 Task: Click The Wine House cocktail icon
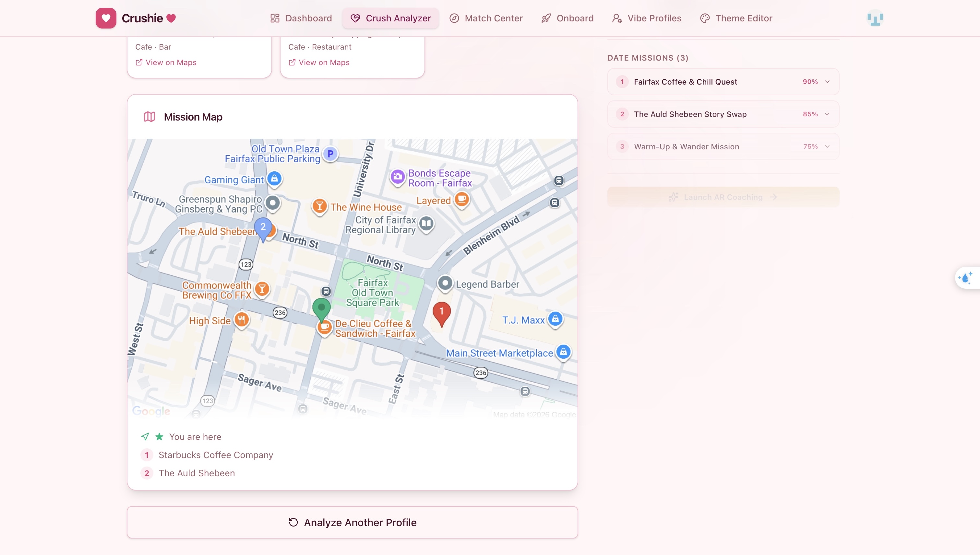pos(319,206)
